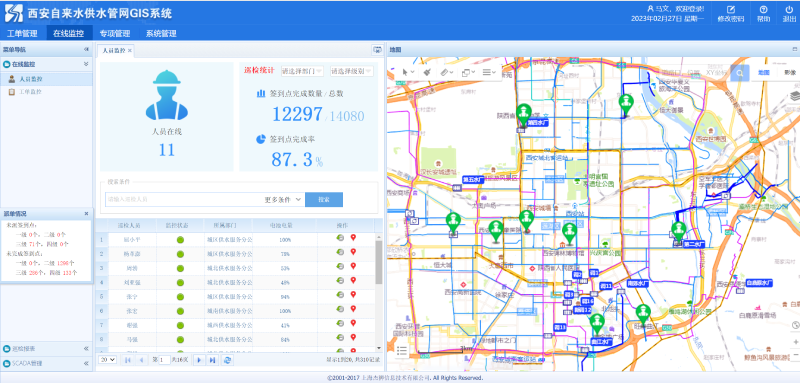Collapse the 在线监控 accordion section

[86, 64]
